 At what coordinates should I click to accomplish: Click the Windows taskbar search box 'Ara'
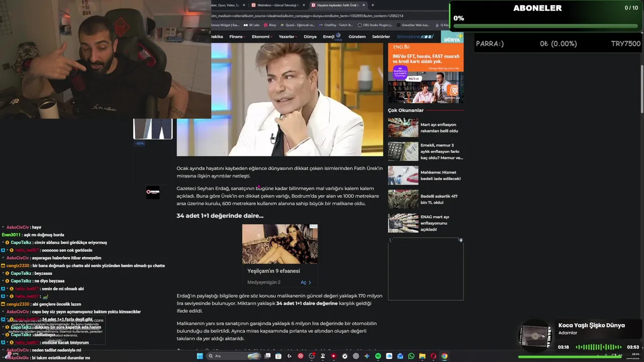point(233,356)
